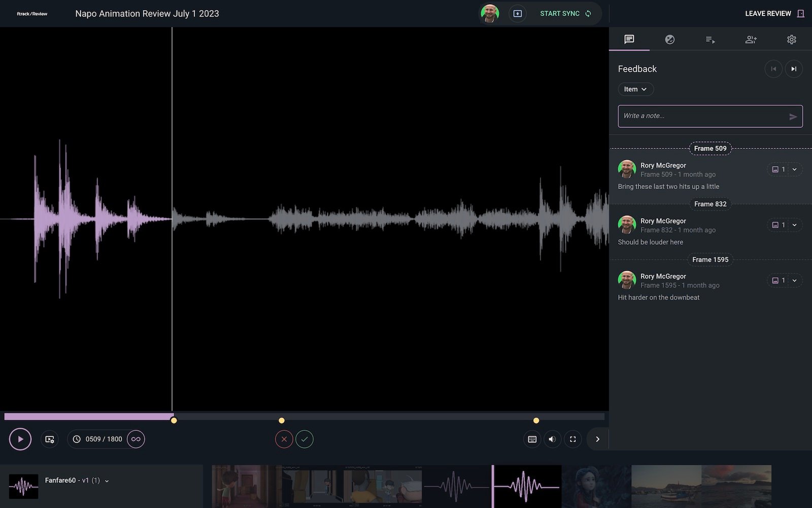Click the timeline marker at frame 832

(282, 421)
